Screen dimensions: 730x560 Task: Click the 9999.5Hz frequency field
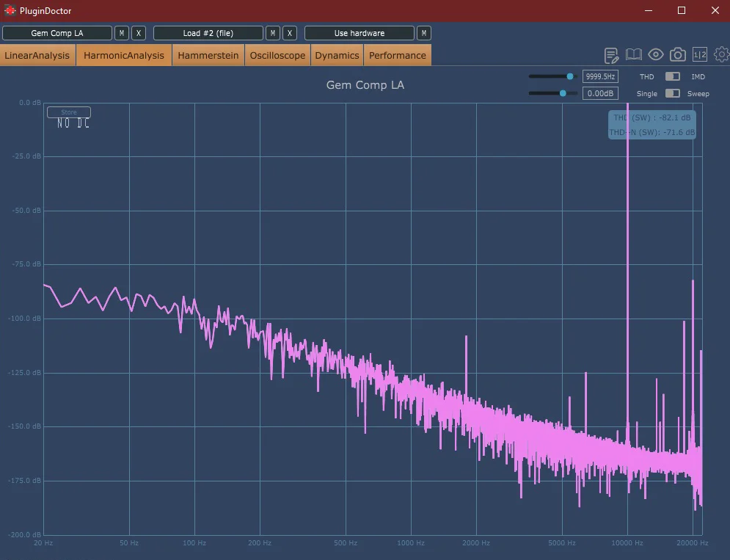coord(600,76)
